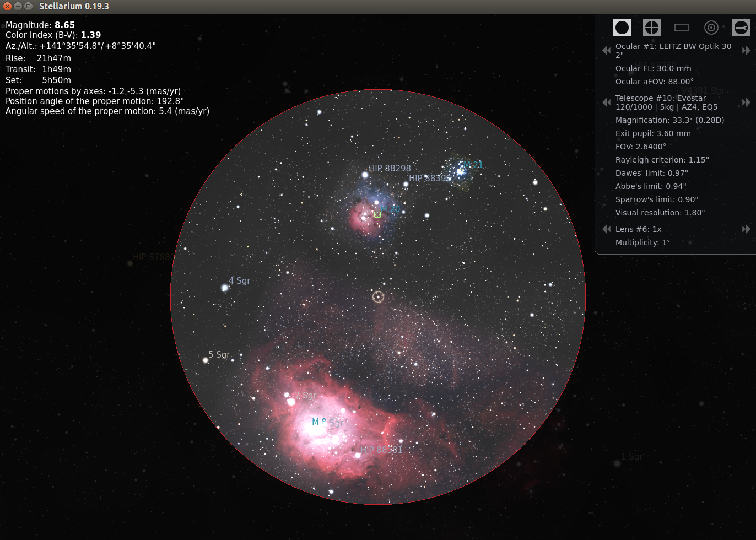Select the 4 Sgr star label
The image size is (756, 540).
tap(240, 281)
